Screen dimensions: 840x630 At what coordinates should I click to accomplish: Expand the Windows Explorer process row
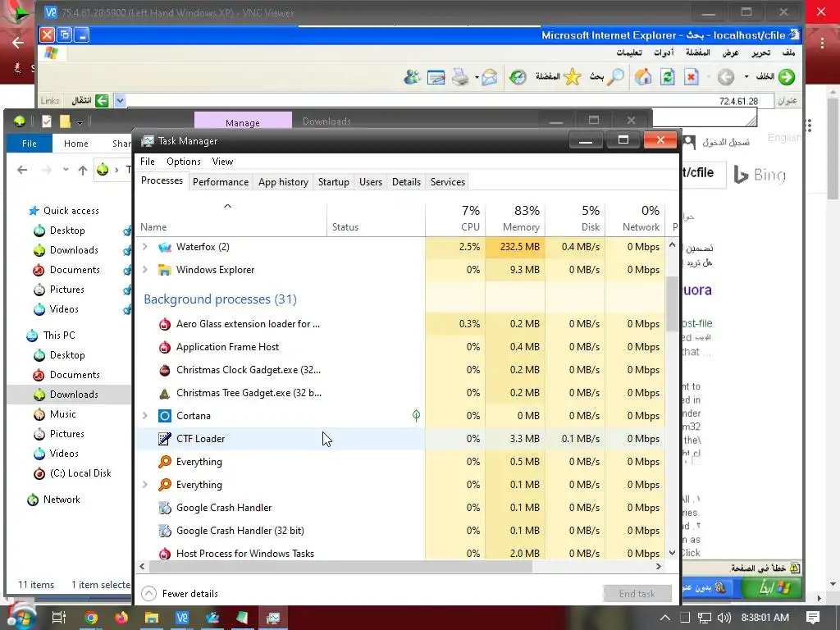(144, 269)
